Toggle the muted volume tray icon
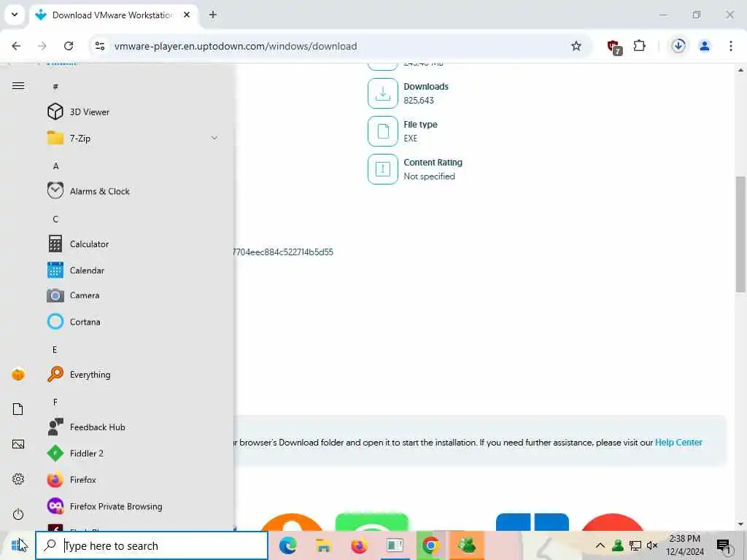 [652, 545]
